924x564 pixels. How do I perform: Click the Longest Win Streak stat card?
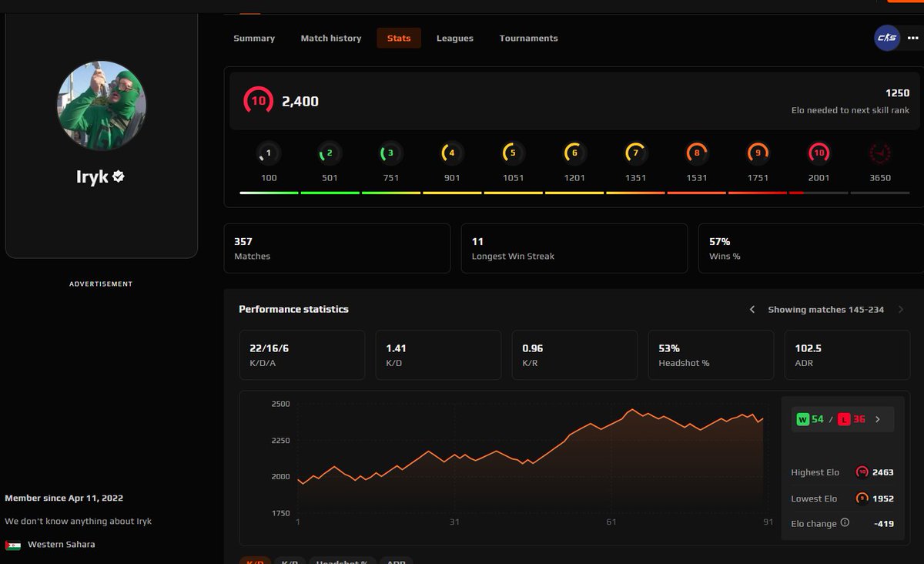574,248
